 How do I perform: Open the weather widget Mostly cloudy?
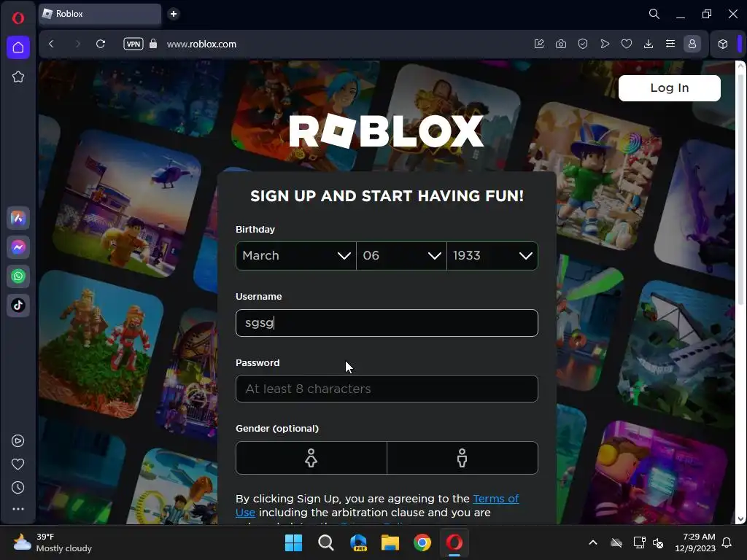coord(53,542)
